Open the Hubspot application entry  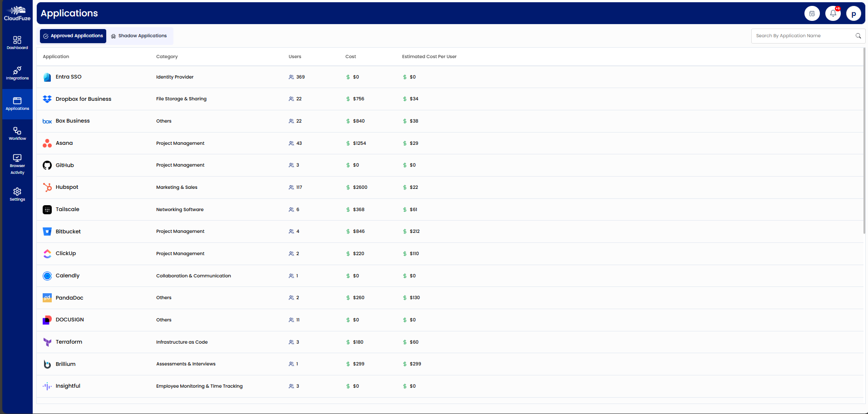(x=67, y=187)
